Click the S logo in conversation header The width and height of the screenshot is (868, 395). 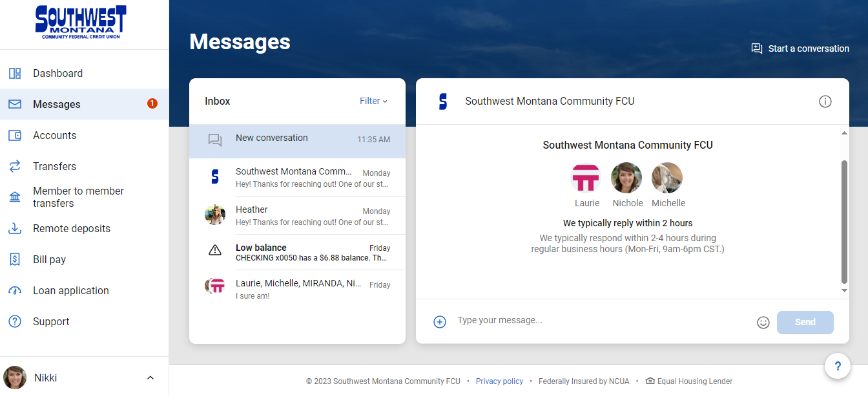pyautogui.click(x=442, y=101)
